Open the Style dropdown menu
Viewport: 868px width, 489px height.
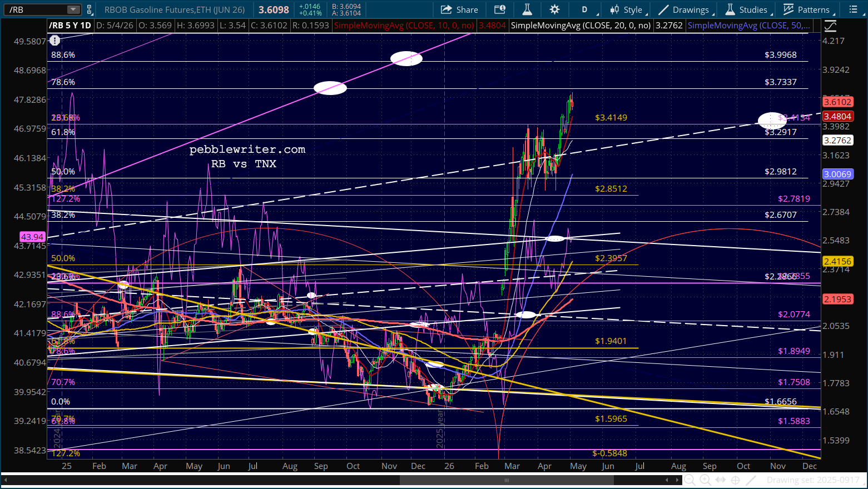626,9
